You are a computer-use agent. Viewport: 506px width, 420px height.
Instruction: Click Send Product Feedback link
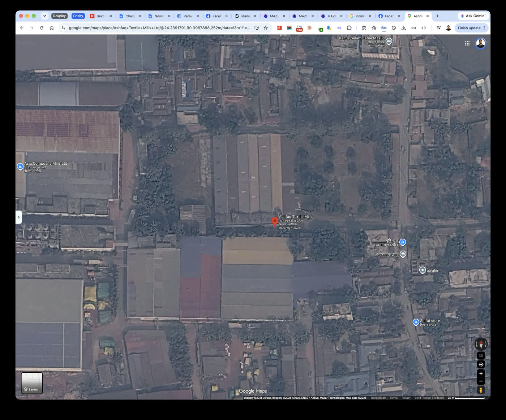[x=429, y=398]
